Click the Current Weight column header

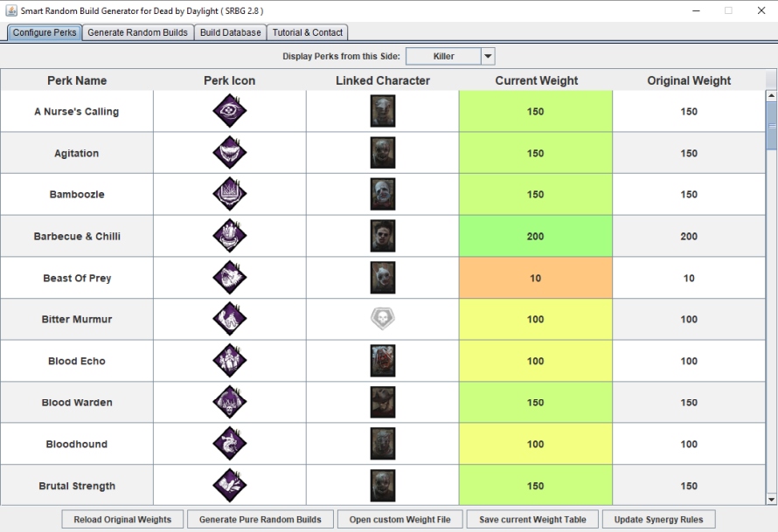click(536, 80)
